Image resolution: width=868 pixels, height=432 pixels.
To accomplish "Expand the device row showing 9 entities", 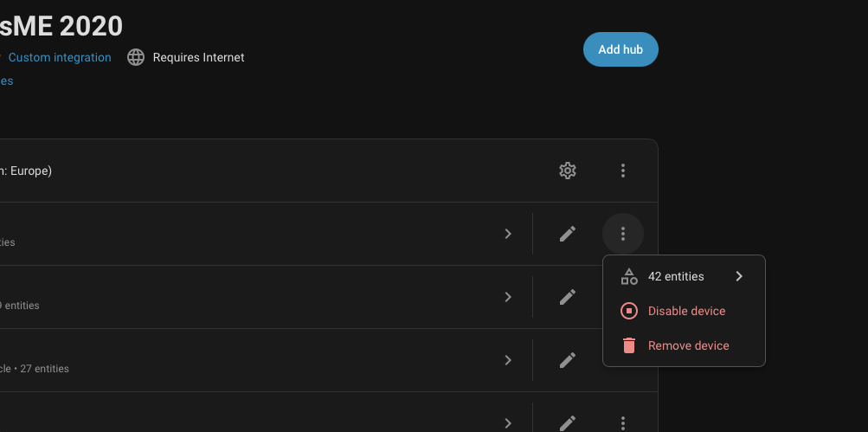I will coord(508,297).
